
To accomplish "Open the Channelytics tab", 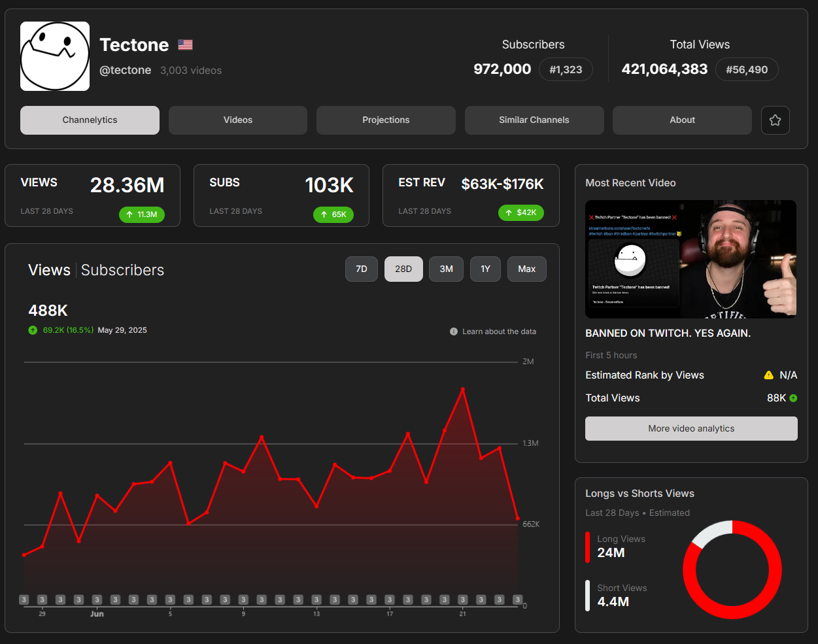I will 90,120.
